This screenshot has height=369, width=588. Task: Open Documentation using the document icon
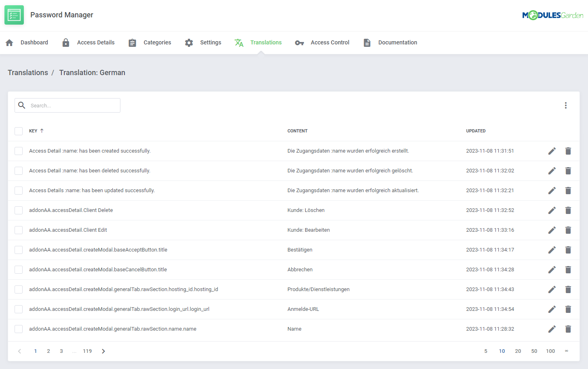tap(367, 42)
